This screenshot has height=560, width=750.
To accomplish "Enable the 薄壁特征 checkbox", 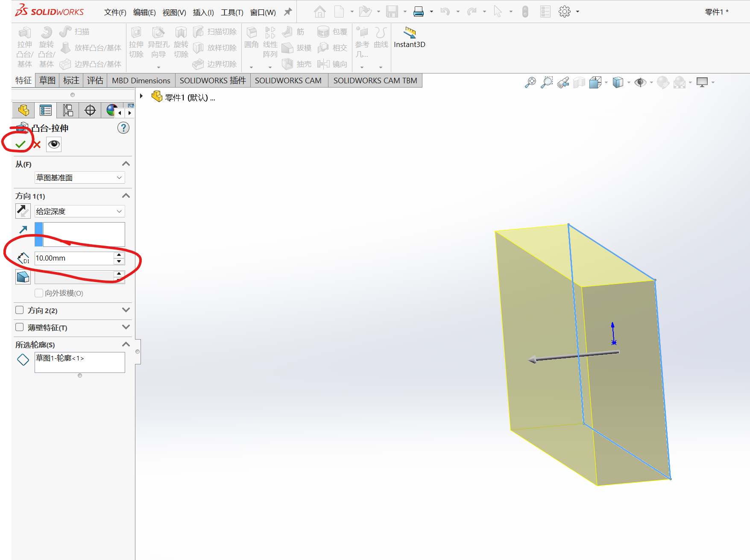I will pyautogui.click(x=20, y=327).
